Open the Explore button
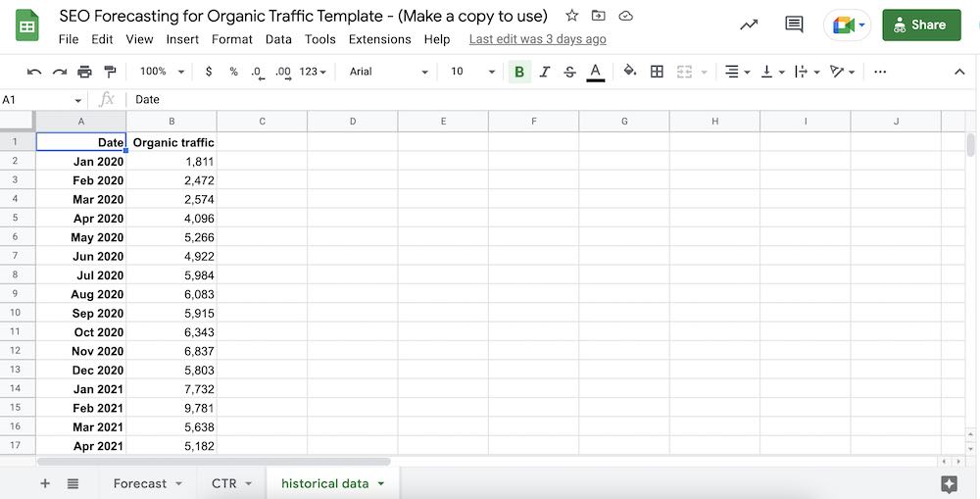980x499 pixels. (x=949, y=483)
